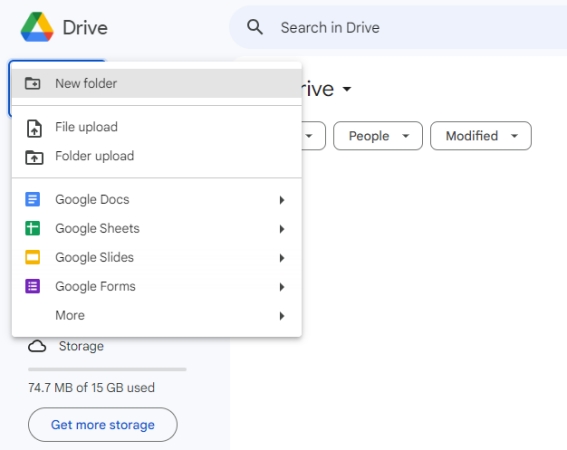Open the More menu item
Viewport: 567px width, 450px height.
coord(157,315)
